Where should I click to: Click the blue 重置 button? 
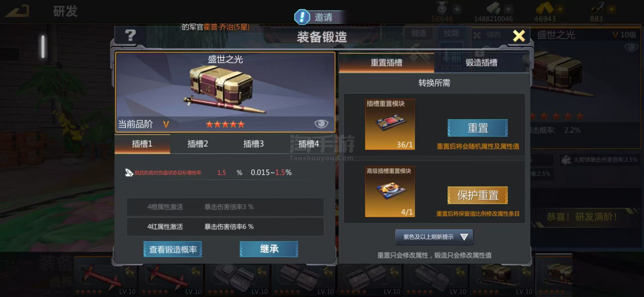pyautogui.click(x=477, y=128)
